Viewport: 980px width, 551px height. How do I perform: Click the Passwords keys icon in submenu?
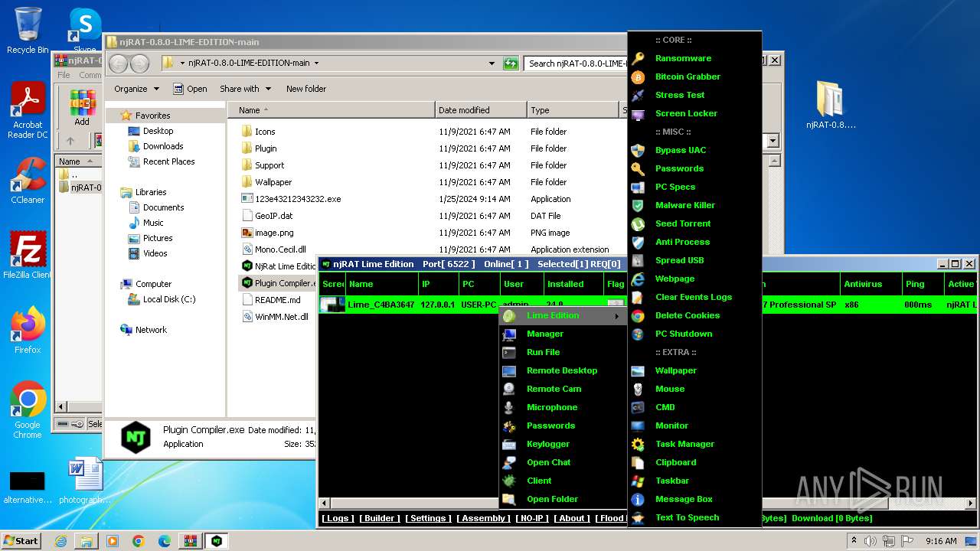coord(638,168)
